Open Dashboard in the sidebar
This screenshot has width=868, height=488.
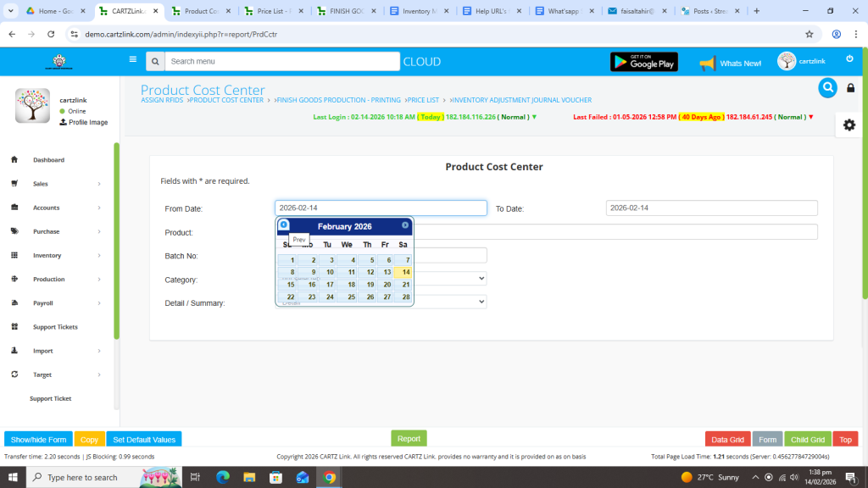48,160
